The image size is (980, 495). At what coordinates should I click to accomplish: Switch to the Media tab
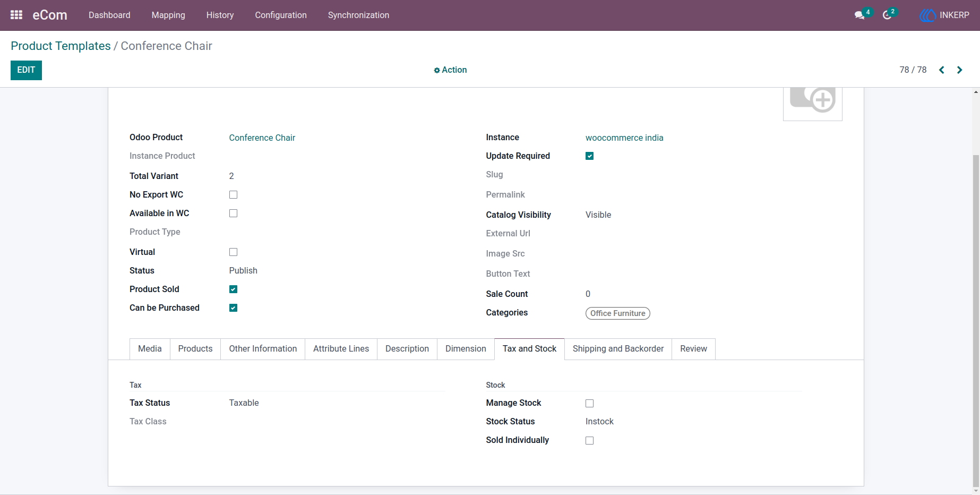pos(150,349)
